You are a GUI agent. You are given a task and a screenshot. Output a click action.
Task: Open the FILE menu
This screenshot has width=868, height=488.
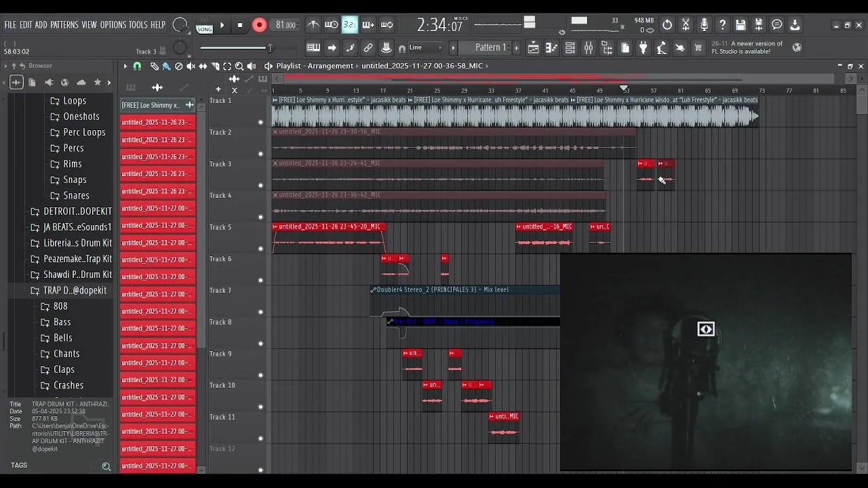[x=10, y=25]
